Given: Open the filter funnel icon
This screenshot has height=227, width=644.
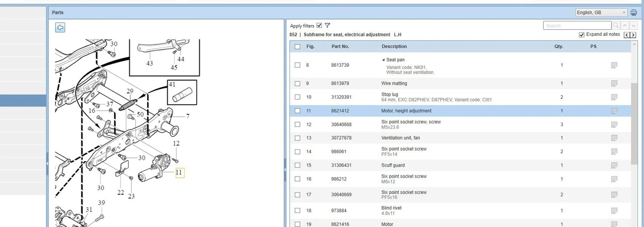Looking at the screenshot, I should 327,25.
